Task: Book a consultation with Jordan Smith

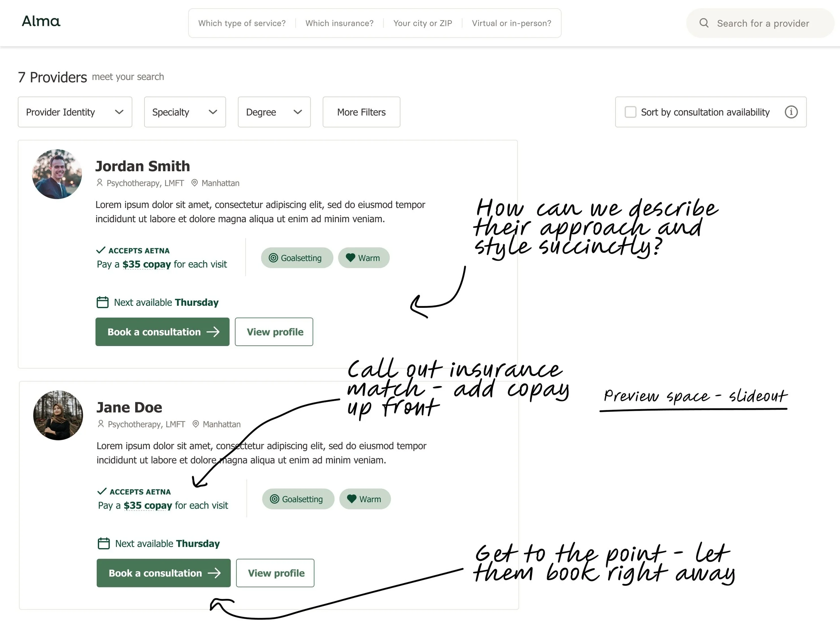Action: [x=162, y=332]
